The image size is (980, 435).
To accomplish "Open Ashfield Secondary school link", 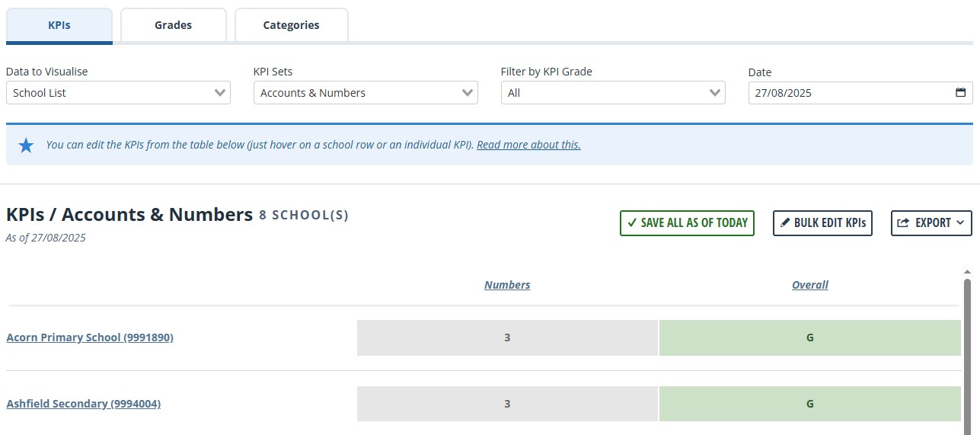I will pyautogui.click(x=84, y=404).
